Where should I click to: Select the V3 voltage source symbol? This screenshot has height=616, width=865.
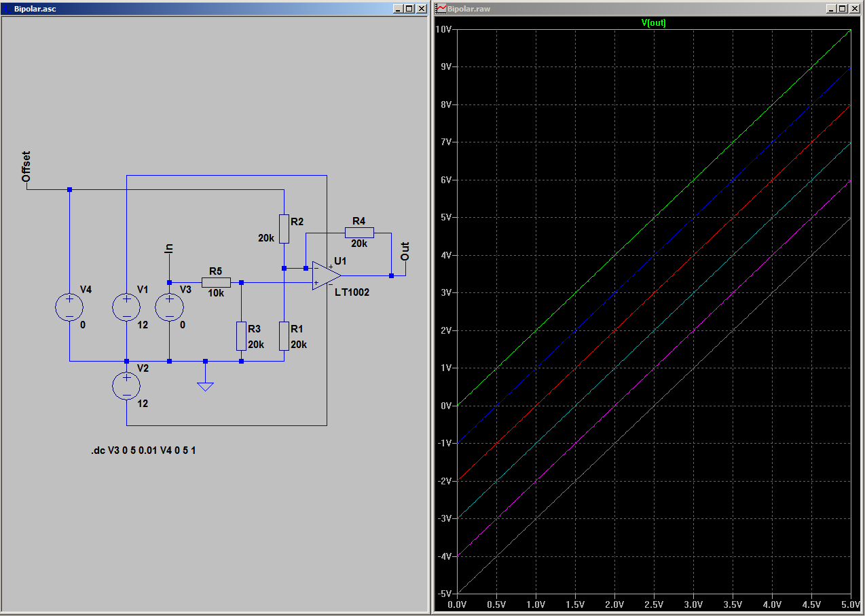(x=169, y=307)
